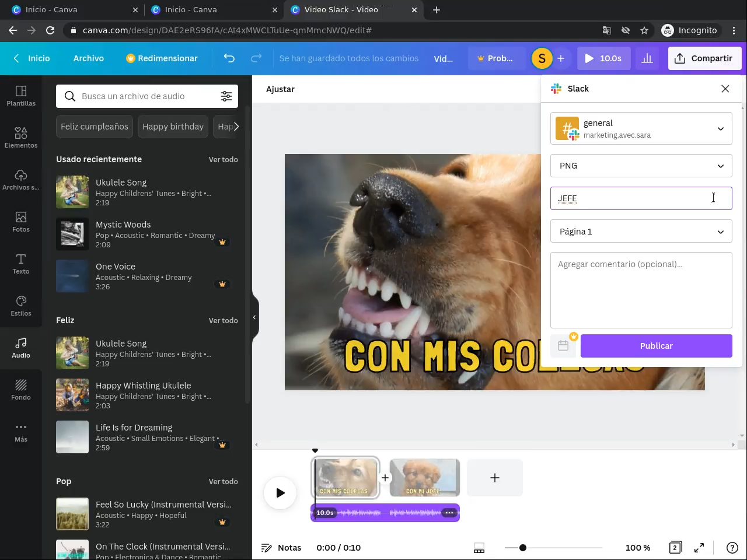Click the Ajustar button above the canvas
The width and height of the screenshot is (747, 560).
pyautogui.click(x=280, y=89)
